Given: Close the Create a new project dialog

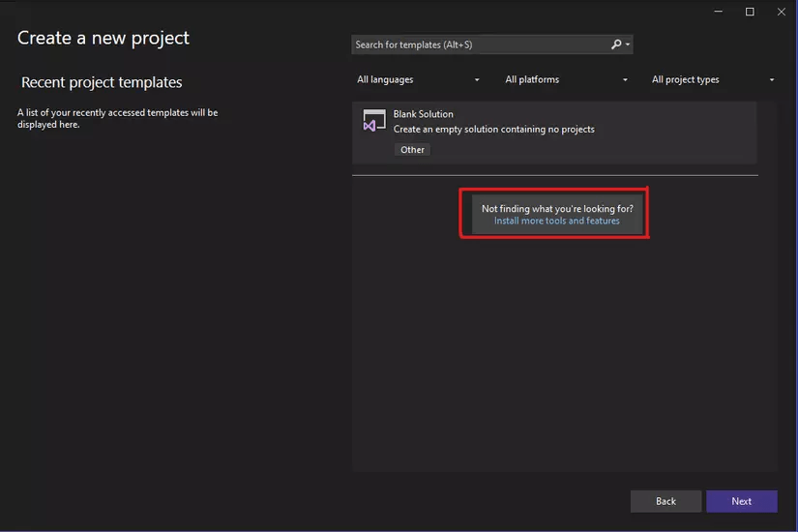Looking at the screenshot, I should 782,12.
